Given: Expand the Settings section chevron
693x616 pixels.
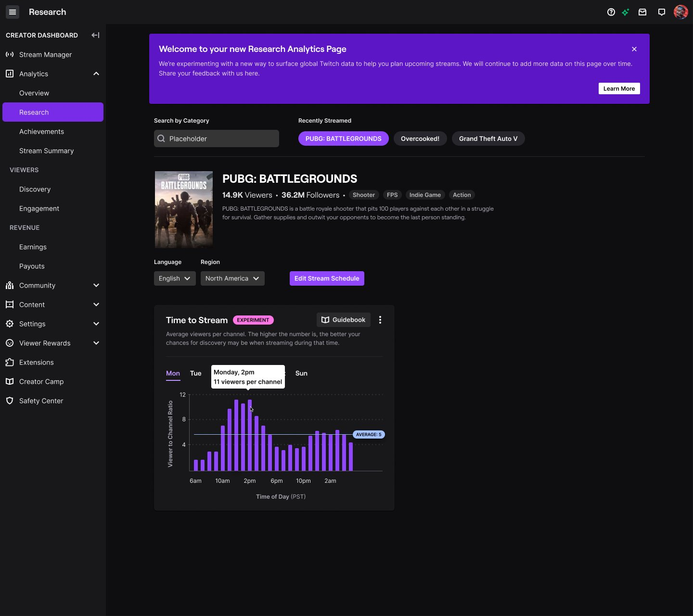Looking at the screenshot, I should tap(96, 324).
